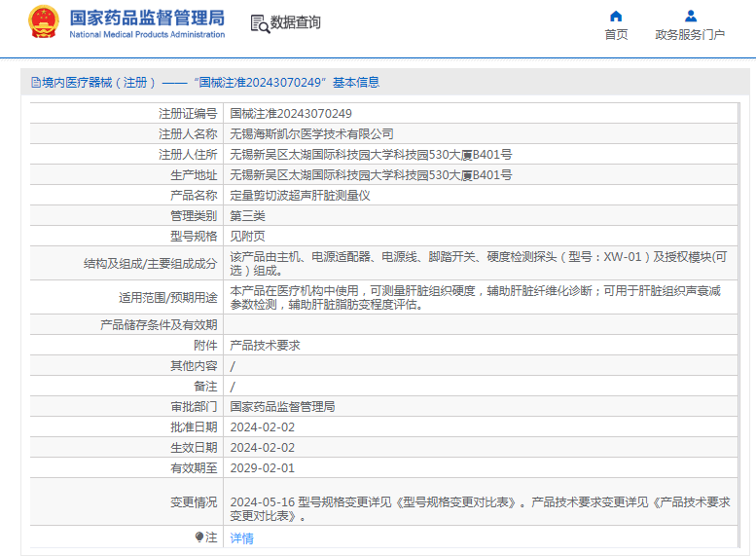
Task: Select product name 定量剪切波超声肝脏测量仪
Action: click(x=300, y=196)
